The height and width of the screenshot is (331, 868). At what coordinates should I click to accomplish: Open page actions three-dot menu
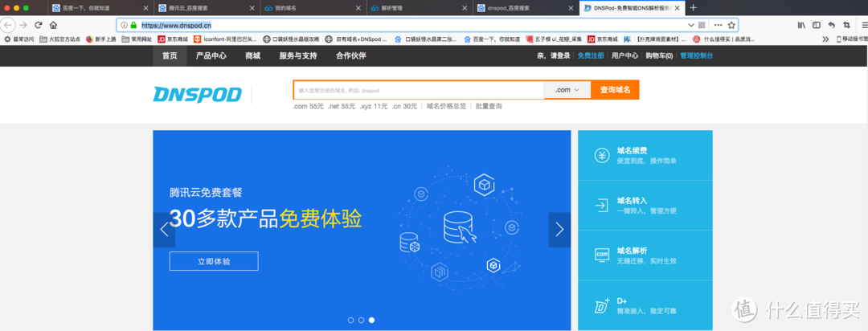coord(718,25)
